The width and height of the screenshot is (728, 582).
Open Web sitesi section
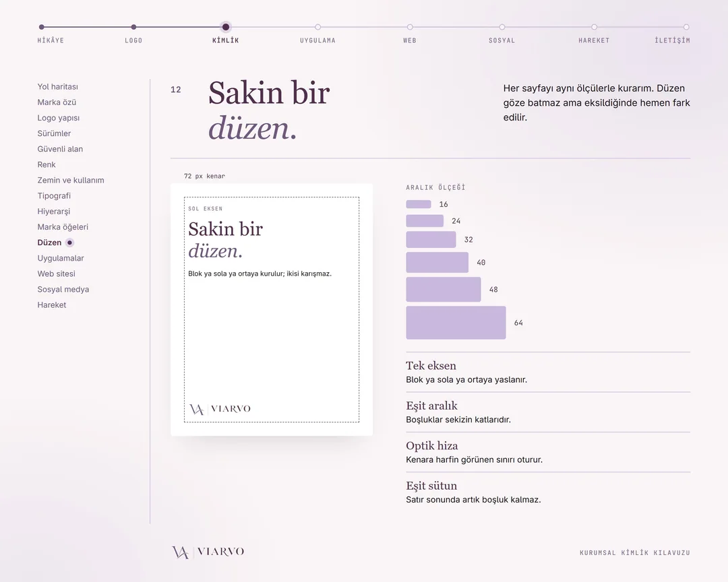pos(56,274)
